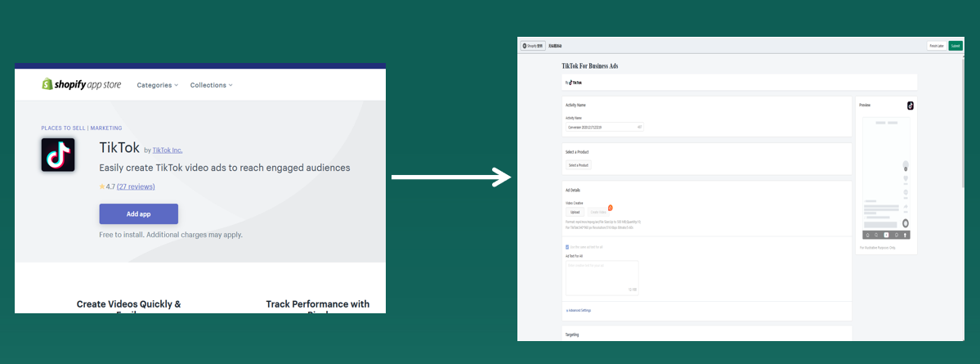Open the Collections dropdown
The width and height of the screenshot is (980, 364).
tap(211, 85)
